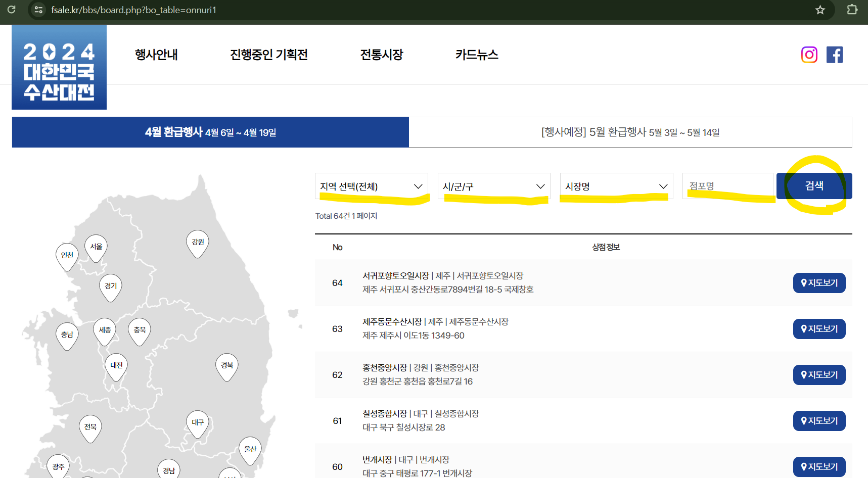Click the 울산 map pin

[x=250, y=448]
